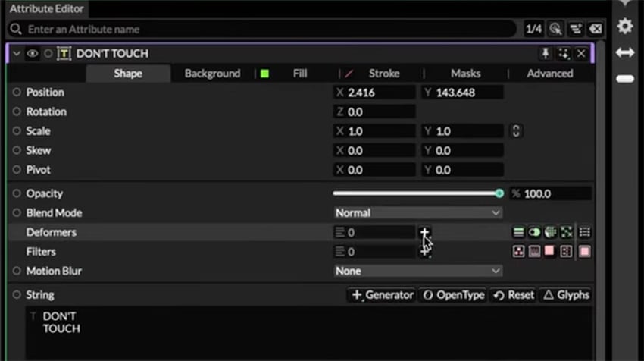This screenshot has height=361, width=644.
Task: Add a deformer with the Deformers plus button
Action: click(425, 232)
